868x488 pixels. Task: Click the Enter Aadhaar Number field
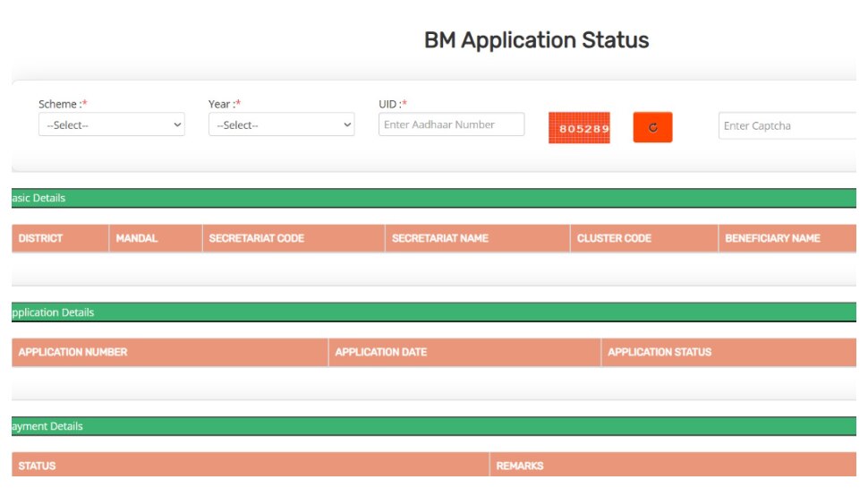click(451, 124)
